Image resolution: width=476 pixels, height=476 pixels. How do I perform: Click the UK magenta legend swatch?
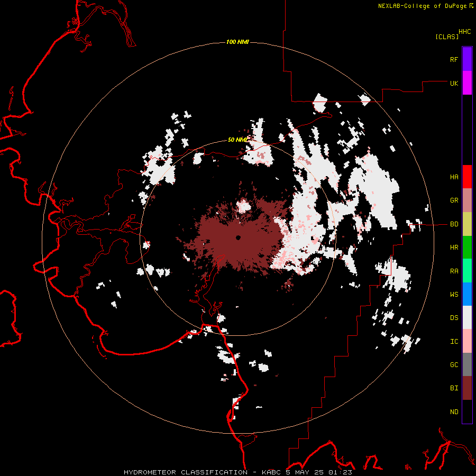467,83
